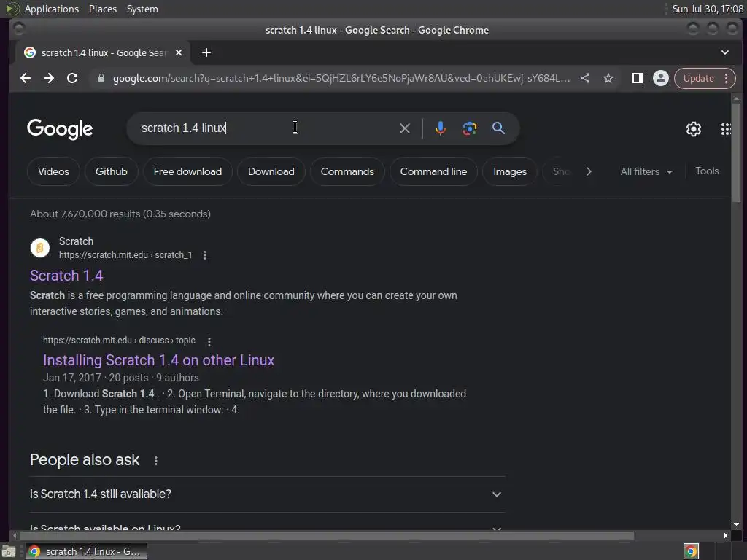Click the Scratch site favicon

point(40,248)
